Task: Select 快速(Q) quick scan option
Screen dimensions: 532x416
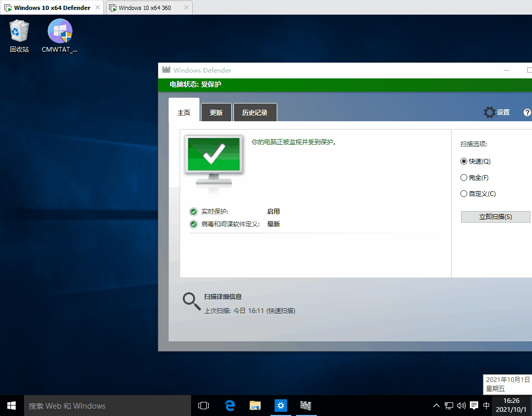Action: tap(475, 161)
